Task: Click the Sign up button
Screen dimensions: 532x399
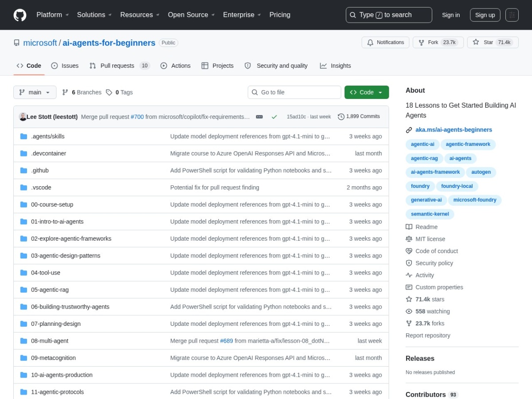Action: 485,15
